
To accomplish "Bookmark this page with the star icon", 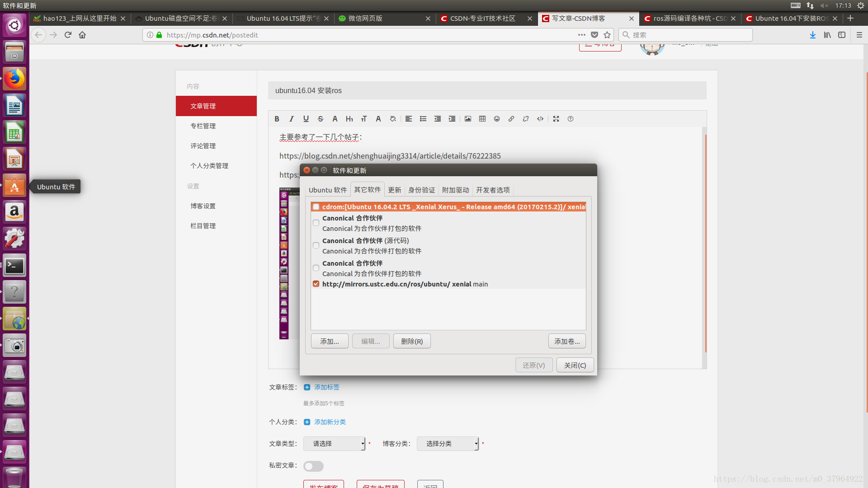I will click(x=607, y=35).
